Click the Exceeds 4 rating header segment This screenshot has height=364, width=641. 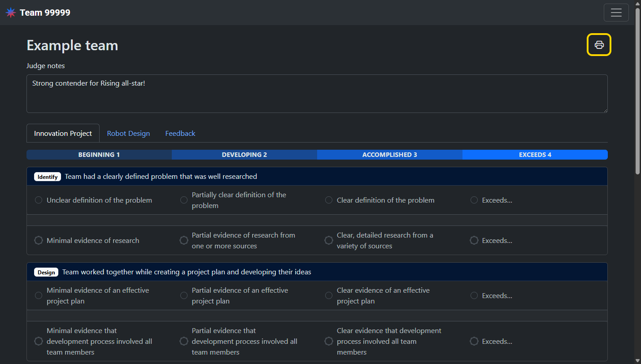point(535,155)
